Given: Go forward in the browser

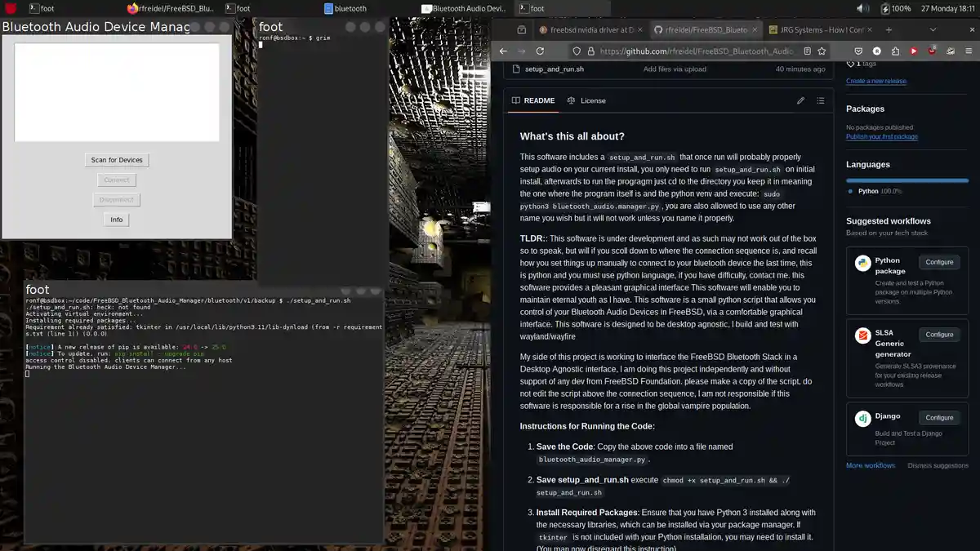Looking at the screenshot, I should click(x=522, y=51).
